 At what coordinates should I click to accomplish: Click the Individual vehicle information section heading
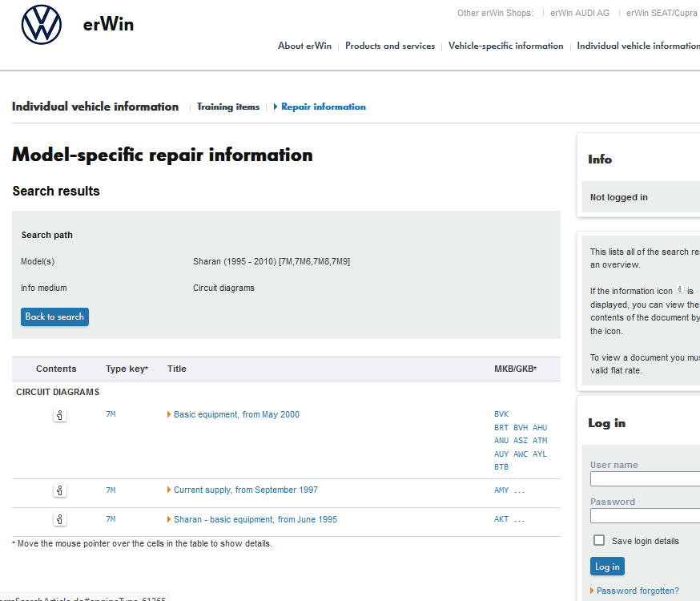(x=95, y=107)
